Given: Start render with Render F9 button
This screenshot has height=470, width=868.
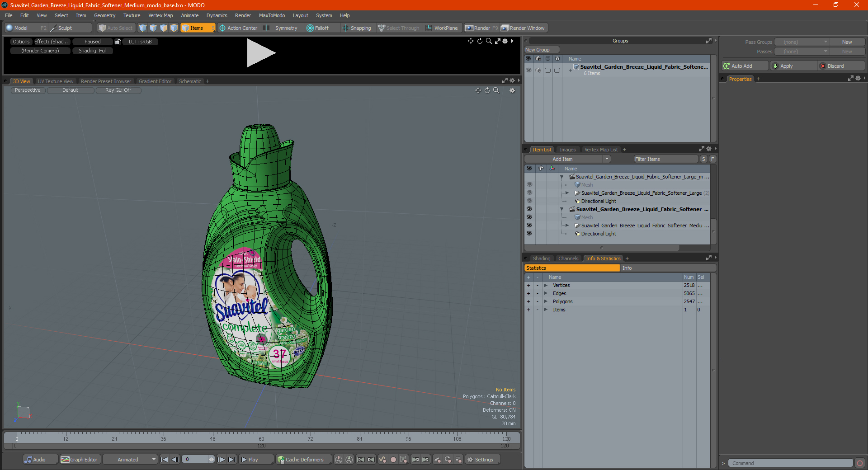Looking at the screenshot, I should pyautogui.click(x=482, y=28).
